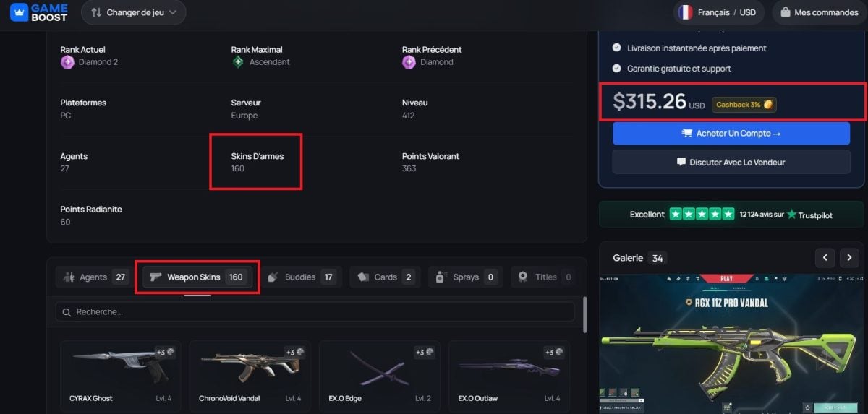The image size is (868, 414).
Task: Show next gallery image with right arrow
Action: [x=849, y=257]
